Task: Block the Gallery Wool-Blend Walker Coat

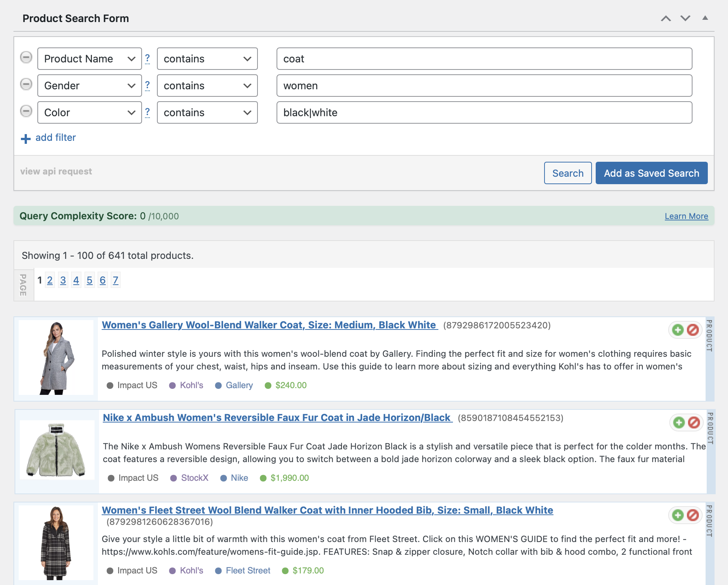Action: click(x=693, y=330)
